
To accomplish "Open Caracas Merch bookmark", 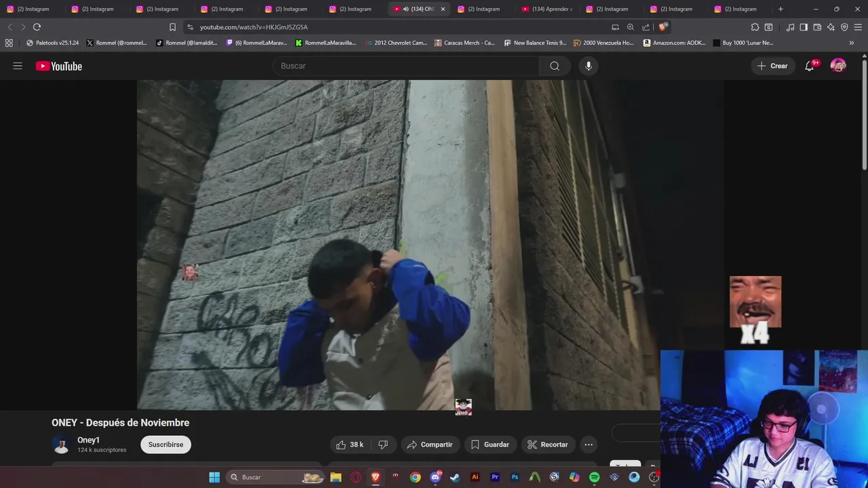I will click(x=465, y=43).
